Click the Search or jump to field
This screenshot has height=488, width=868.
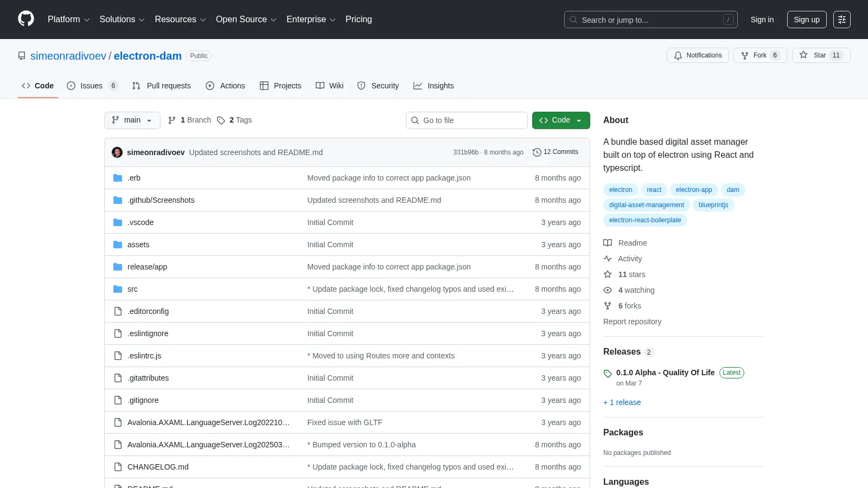tap(651, 20)
